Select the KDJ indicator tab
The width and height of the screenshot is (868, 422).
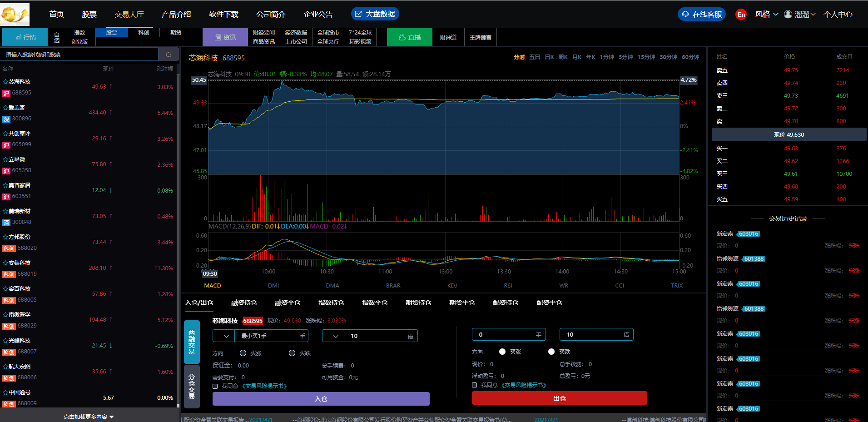tap(452, 286)
